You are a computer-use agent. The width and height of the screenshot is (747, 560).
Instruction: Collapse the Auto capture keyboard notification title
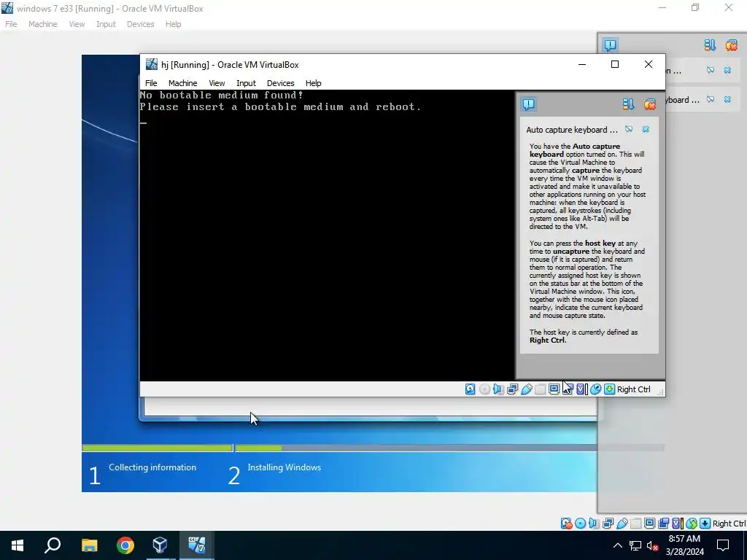(572, 130)
